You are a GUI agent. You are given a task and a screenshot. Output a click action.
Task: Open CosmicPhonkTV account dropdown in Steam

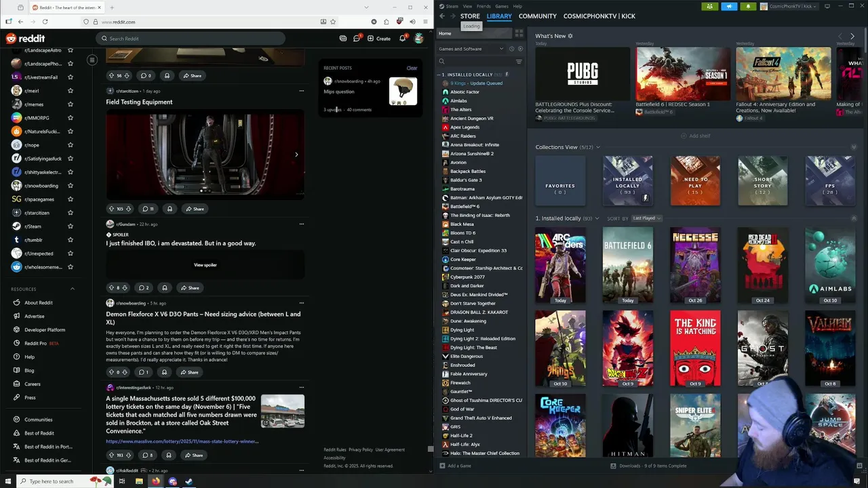pos(790,6)
